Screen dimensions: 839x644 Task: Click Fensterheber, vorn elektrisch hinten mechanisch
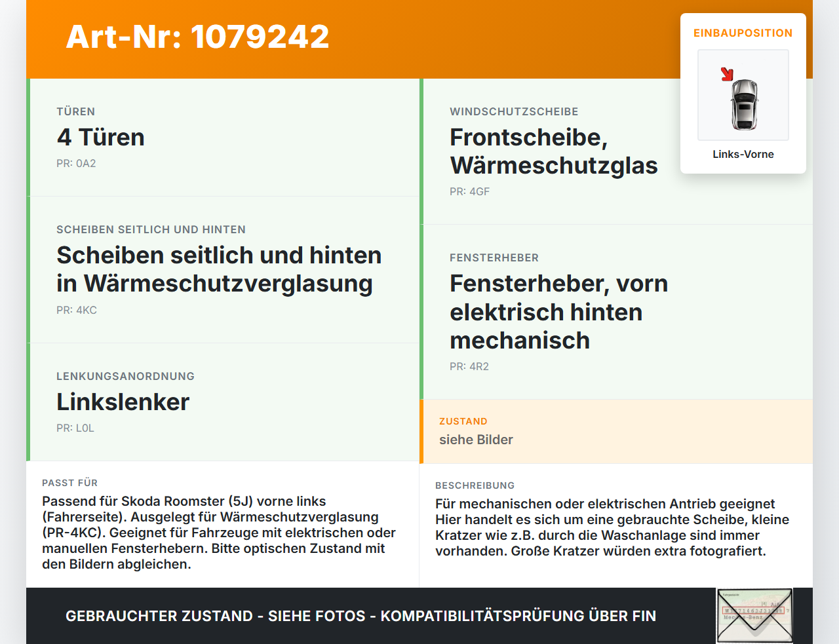(x=559, y=312)
